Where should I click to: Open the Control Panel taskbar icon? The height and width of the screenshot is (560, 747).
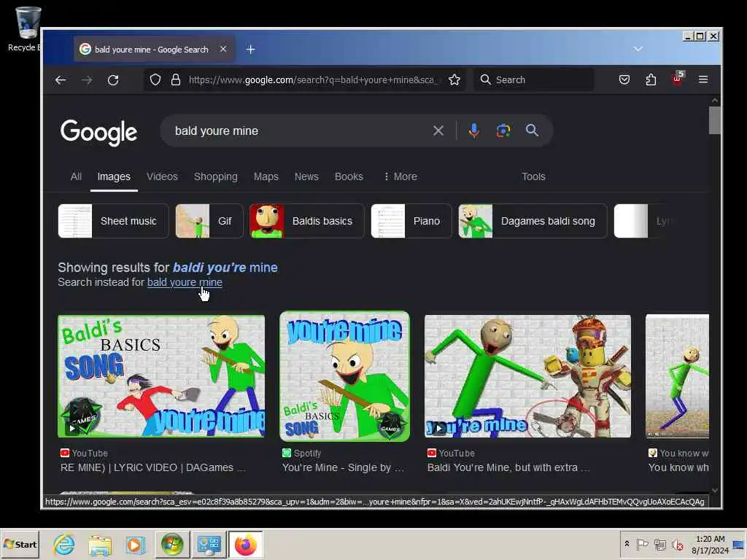[x=209, y=545]
